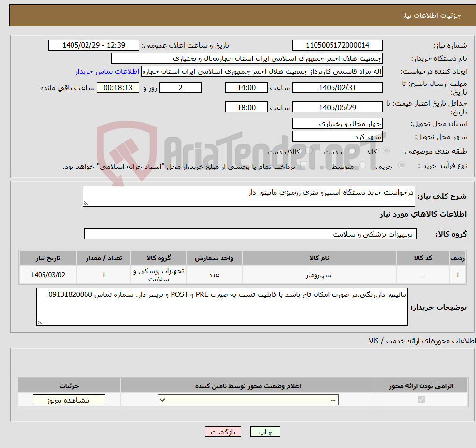This screenshot has height=448, width=476.
Task: Click the نام کالا column header
Action: [319, 258]
